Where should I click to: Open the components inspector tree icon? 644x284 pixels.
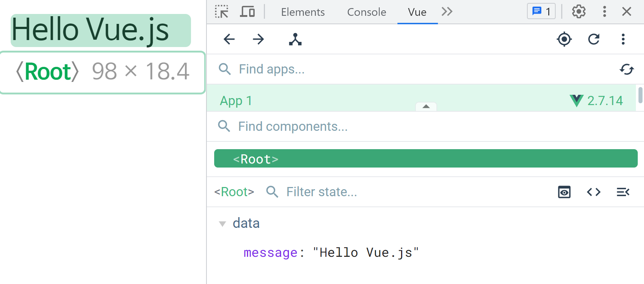click(x=295, y=39)
